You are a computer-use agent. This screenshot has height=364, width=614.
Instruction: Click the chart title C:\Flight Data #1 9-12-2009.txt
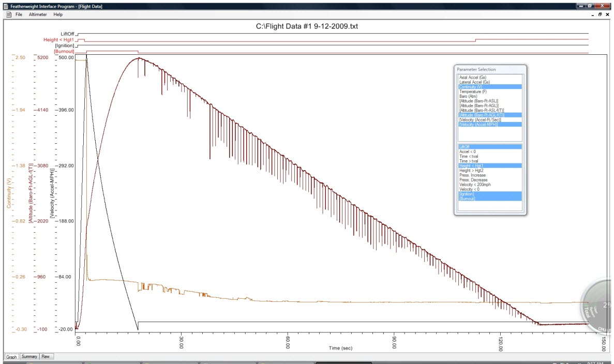[307, 26]
